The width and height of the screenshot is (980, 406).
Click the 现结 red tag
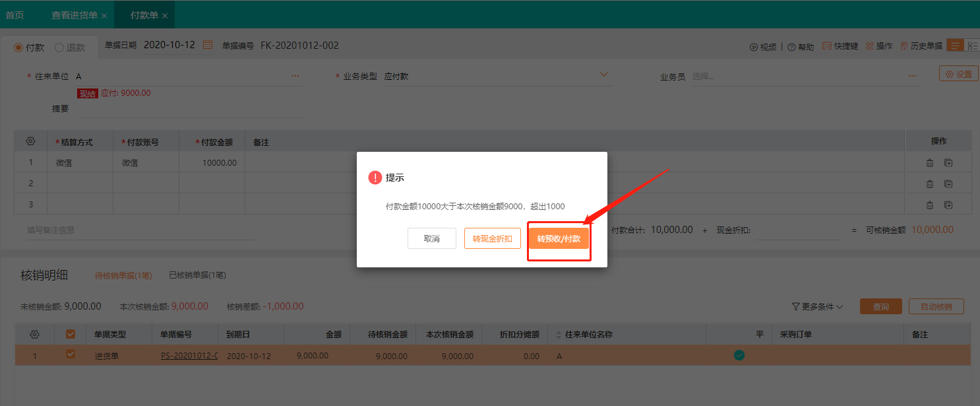[87, 94]
